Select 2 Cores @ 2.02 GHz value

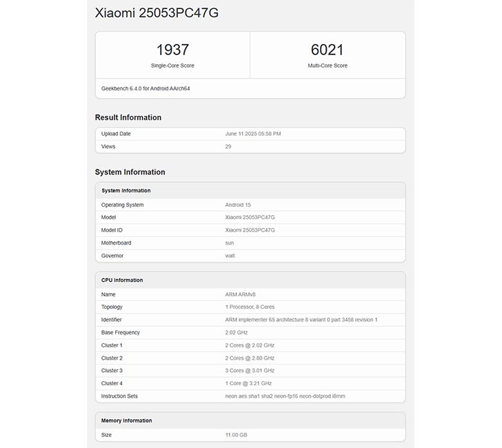pyautogui.click(x=250, y=345)
